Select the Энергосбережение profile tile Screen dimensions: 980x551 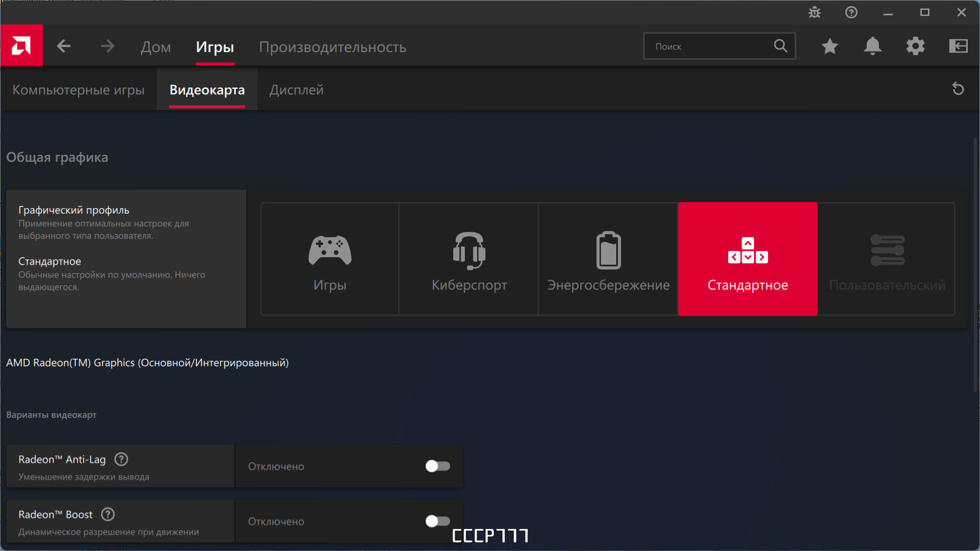pos(608,259)
